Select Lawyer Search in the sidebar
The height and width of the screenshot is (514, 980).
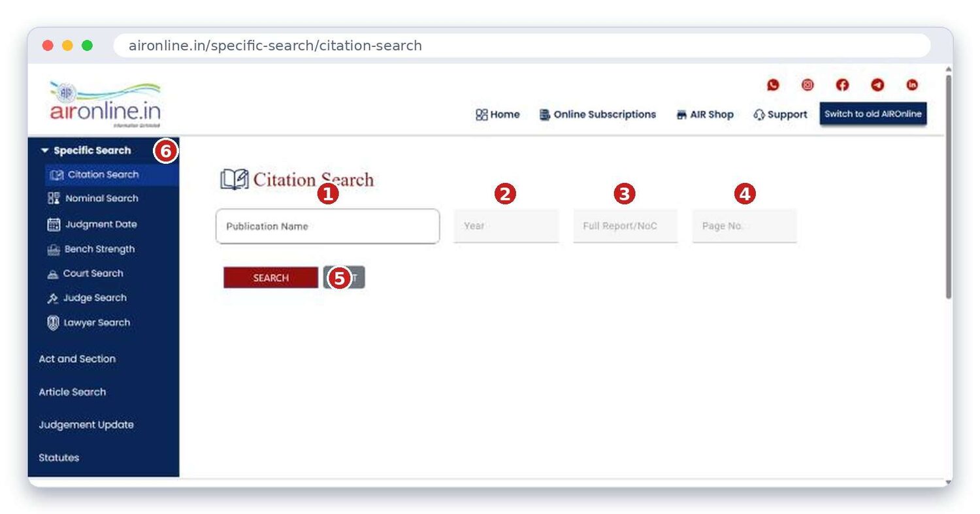pyautogui.click(x=89, y=323)
